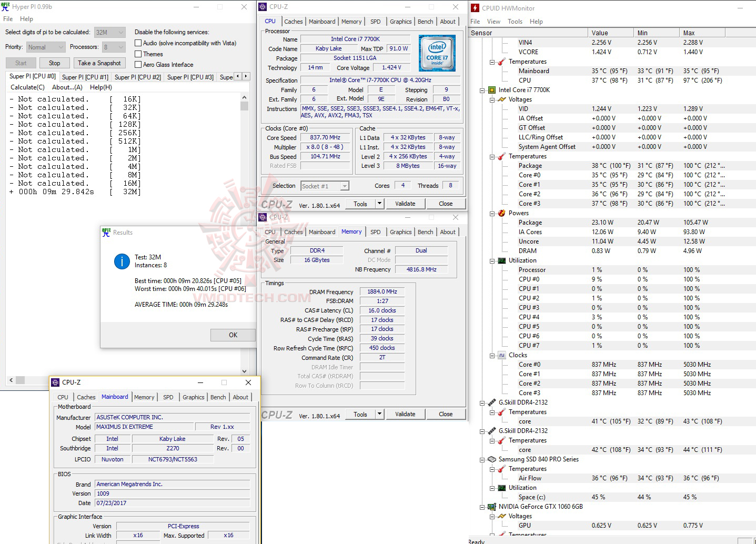The image size is (756, 544).
Task: Click the Intel Core i7 badge in CPU-Z
Action: 437,53
